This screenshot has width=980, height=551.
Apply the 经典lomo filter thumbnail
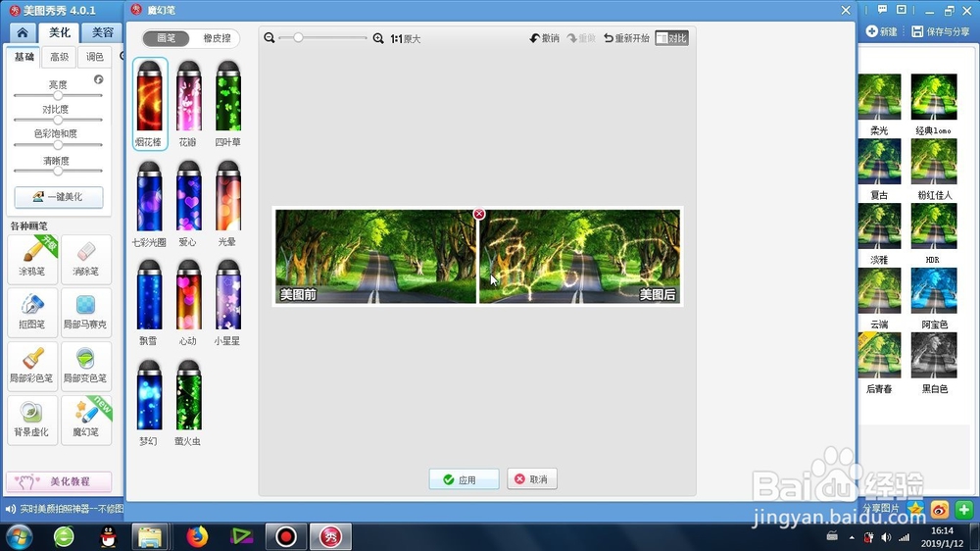pos(934,97)
